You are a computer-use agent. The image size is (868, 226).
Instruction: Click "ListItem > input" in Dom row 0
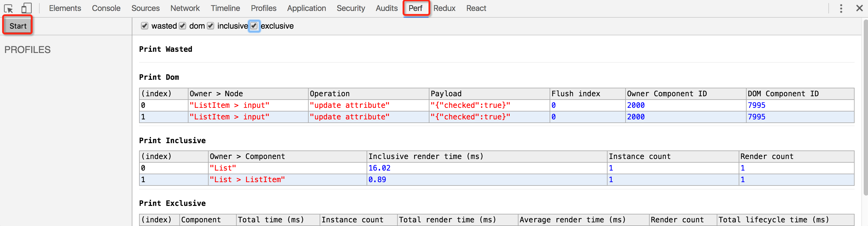tap(229, 105)
